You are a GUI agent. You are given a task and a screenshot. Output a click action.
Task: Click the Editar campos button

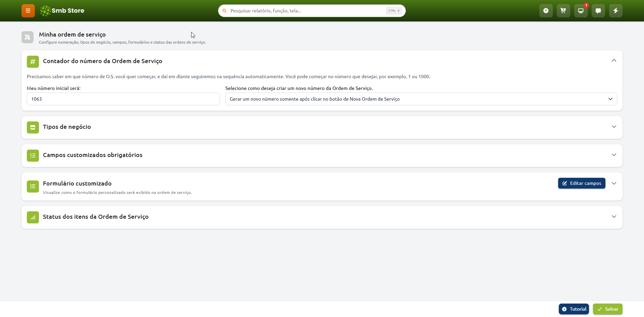(x=582, y=183)
